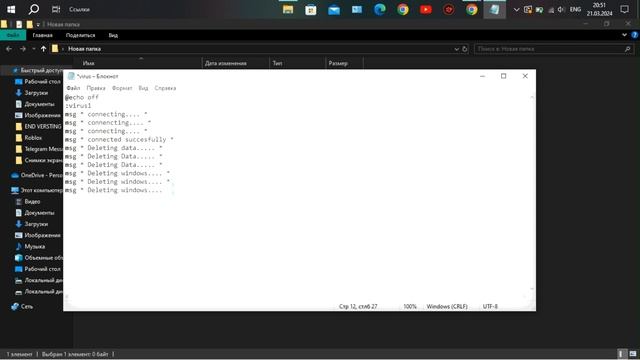Select Быстрый доступ in Explorer sidebar
The height and width of the screenshot is (360, 640).
(37, 70)
